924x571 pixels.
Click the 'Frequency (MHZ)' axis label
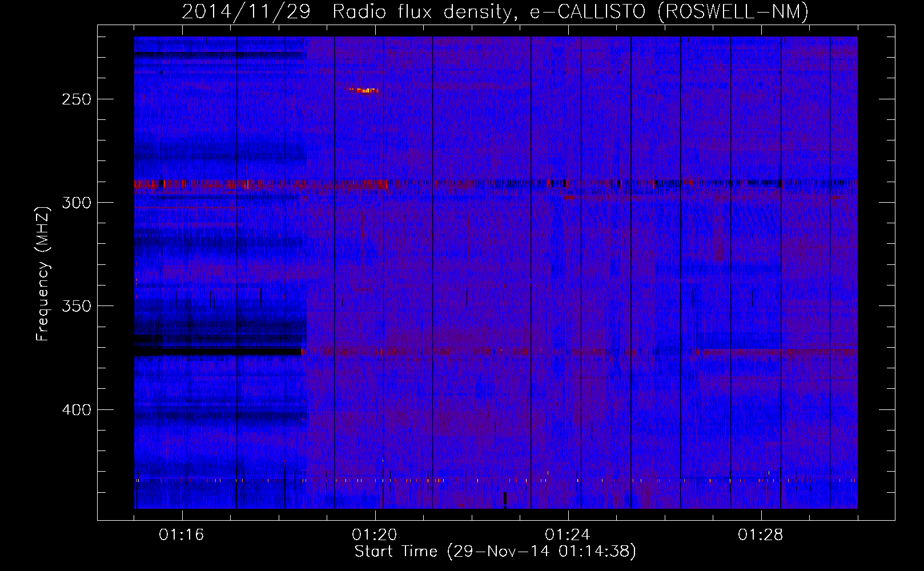click(x=42, y=273)
